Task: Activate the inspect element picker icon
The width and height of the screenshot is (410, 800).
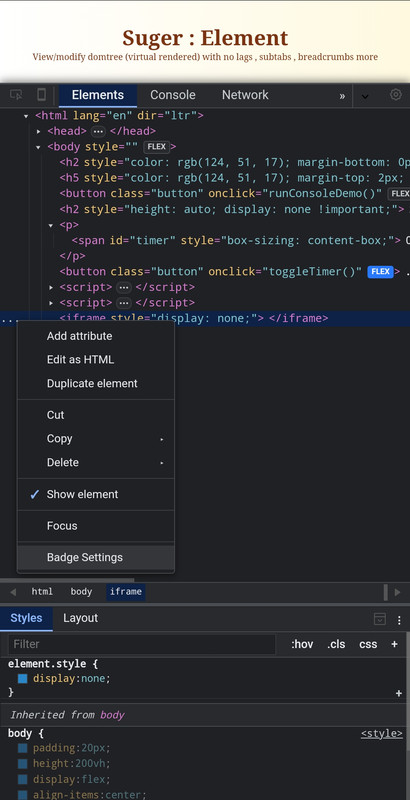Action: [x=16, y=95]
